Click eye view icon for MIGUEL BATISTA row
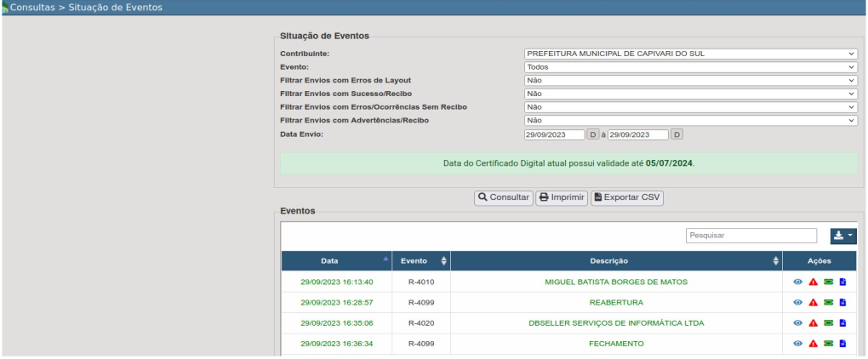The height and width of the screenshot is (359, 868). [798, 282]
